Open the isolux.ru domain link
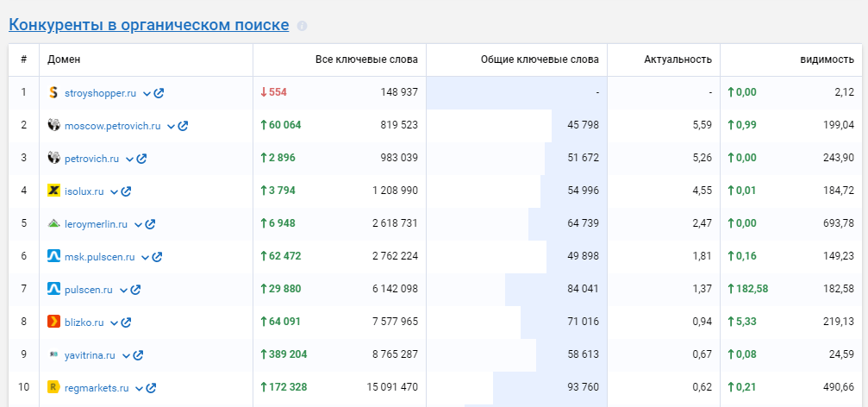868x407 pixels. tap(84, 191)
